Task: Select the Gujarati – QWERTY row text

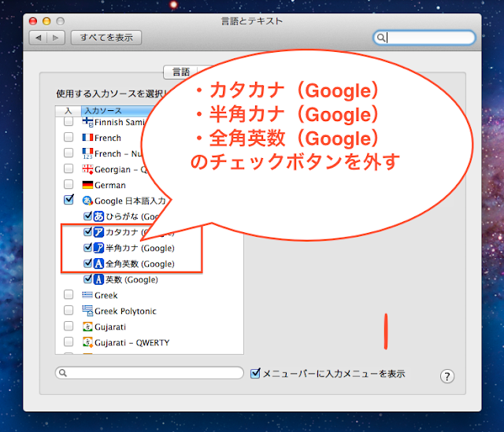Action: (132, 343)
